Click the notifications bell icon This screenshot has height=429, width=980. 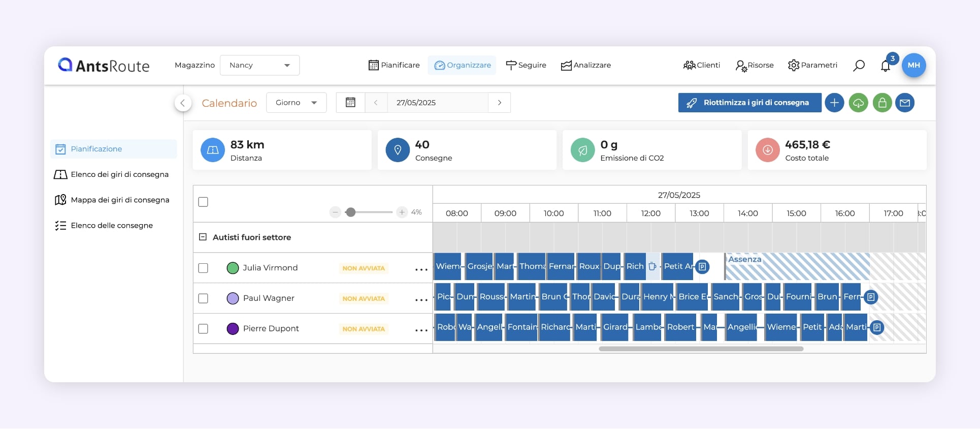tap(886, 66)
